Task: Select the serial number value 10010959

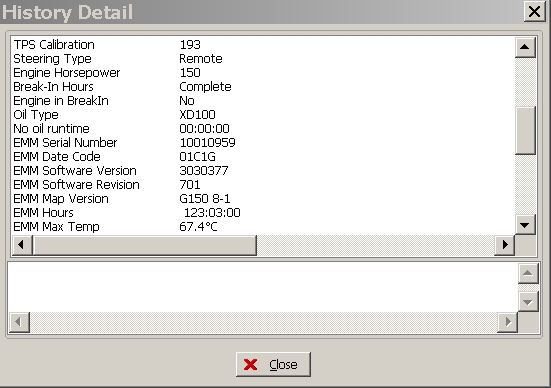Action: tap(207, 143)
